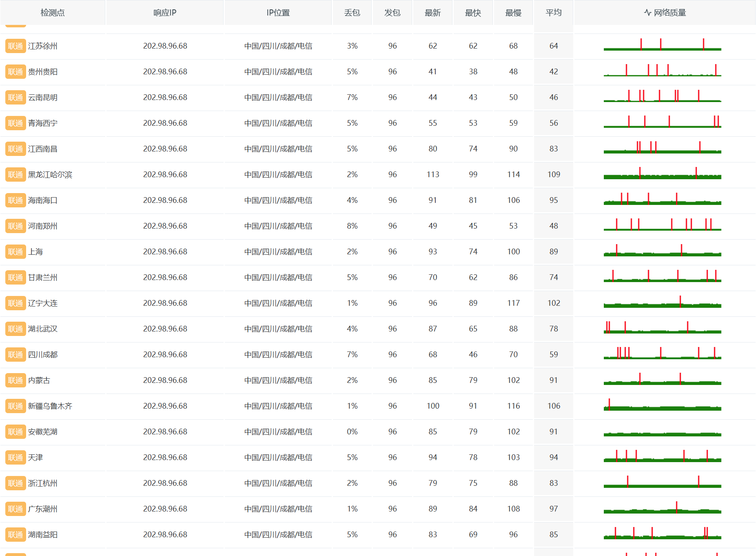756x556 pixels.
Task: Click slowest value 106 in 海南海口 row
Action: [513, 200]
